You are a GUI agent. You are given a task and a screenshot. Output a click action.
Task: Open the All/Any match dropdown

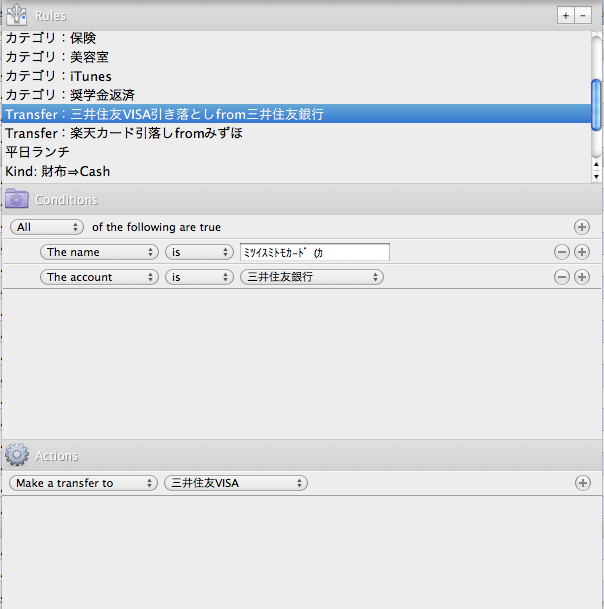pos(47,227)
